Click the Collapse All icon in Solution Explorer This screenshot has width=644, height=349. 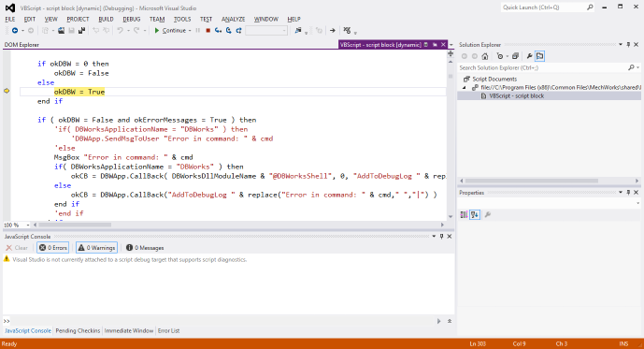tap(515, 56)
